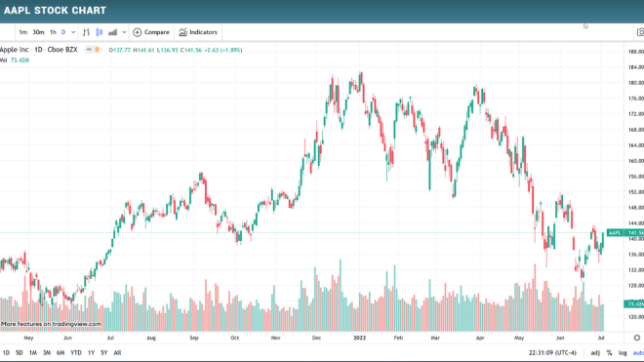Viewport: 644px width, 362px height.
Task: Select the Bars chart style icon
Action: point(86,32)
